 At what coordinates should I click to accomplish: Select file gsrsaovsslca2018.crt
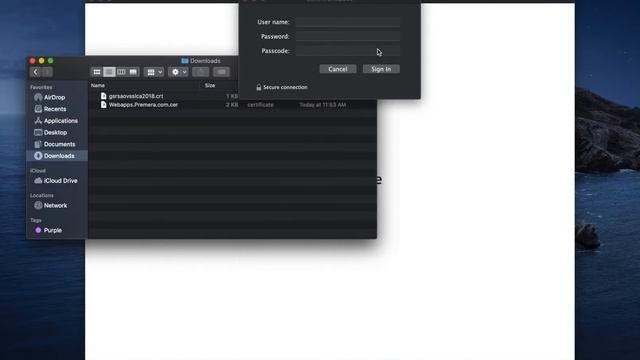(136, 96)
